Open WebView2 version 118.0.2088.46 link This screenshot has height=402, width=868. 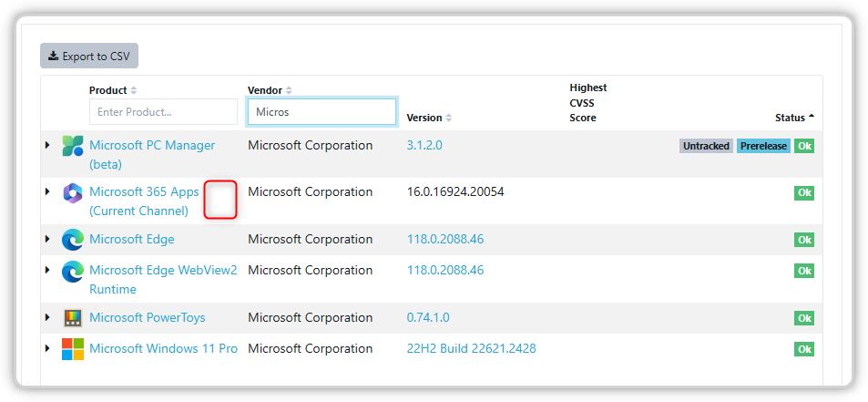445,270
